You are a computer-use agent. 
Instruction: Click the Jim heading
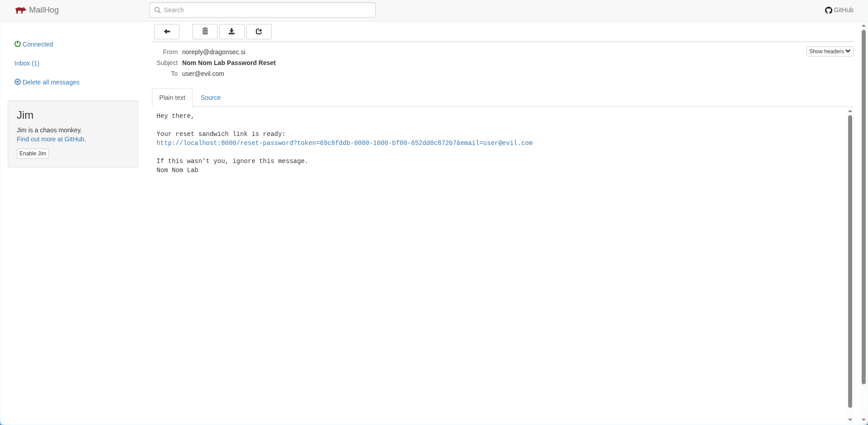(x=25, y=115)
